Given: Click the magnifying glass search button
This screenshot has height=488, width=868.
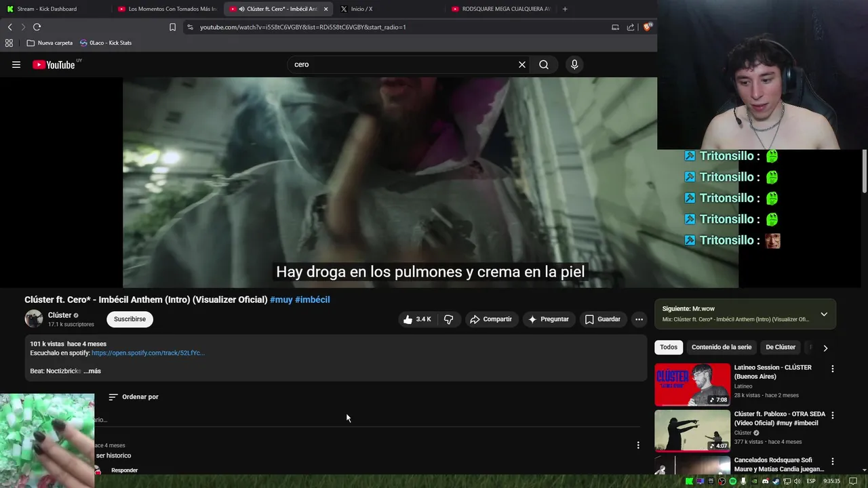Looking at the screenshot, I should (x=544, y=64).
